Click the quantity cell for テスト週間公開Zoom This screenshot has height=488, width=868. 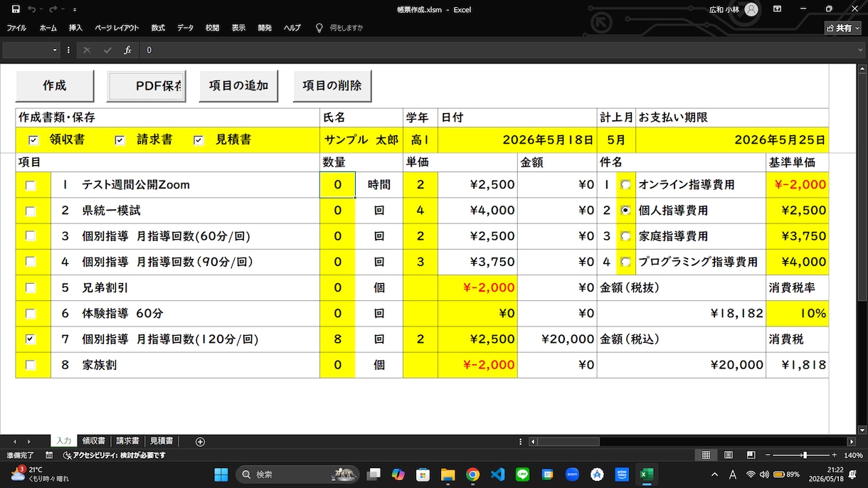(x=337, y=185)
